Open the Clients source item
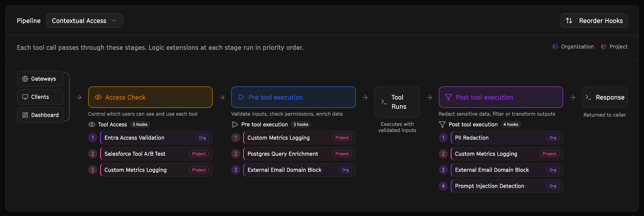Image resolution: width=644 pixels, height=216 pixels. click(x=40, y=97)
